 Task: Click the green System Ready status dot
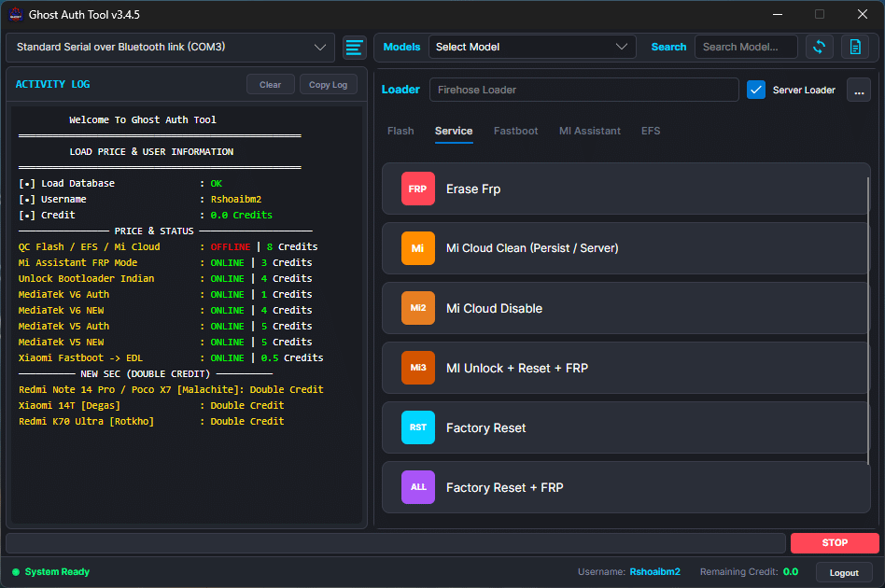(x=16, y=572)
